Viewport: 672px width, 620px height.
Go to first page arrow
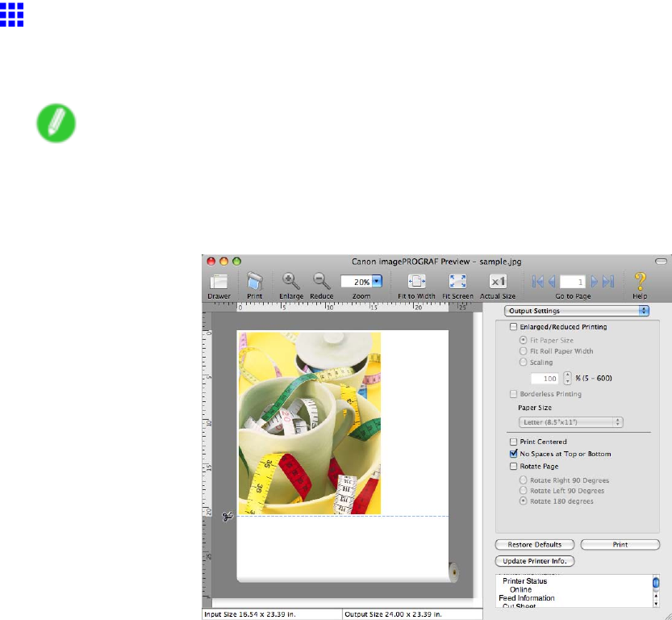(x=538, y=282)
